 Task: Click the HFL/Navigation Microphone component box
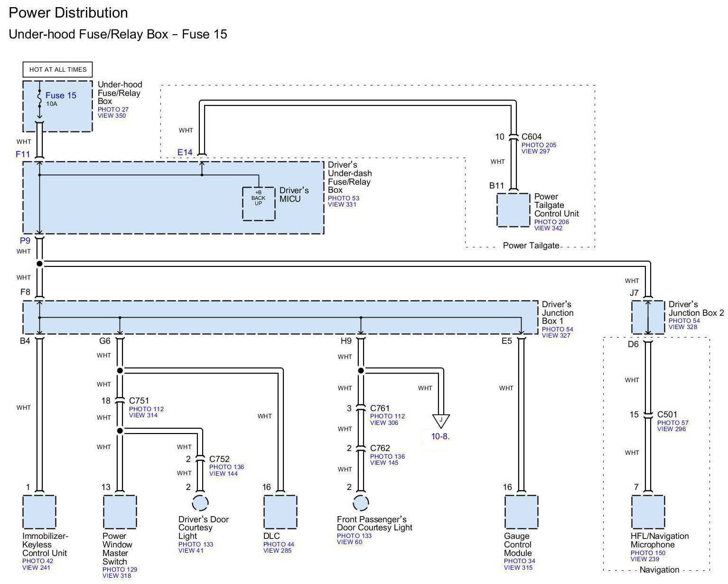(x=648, y=512)
